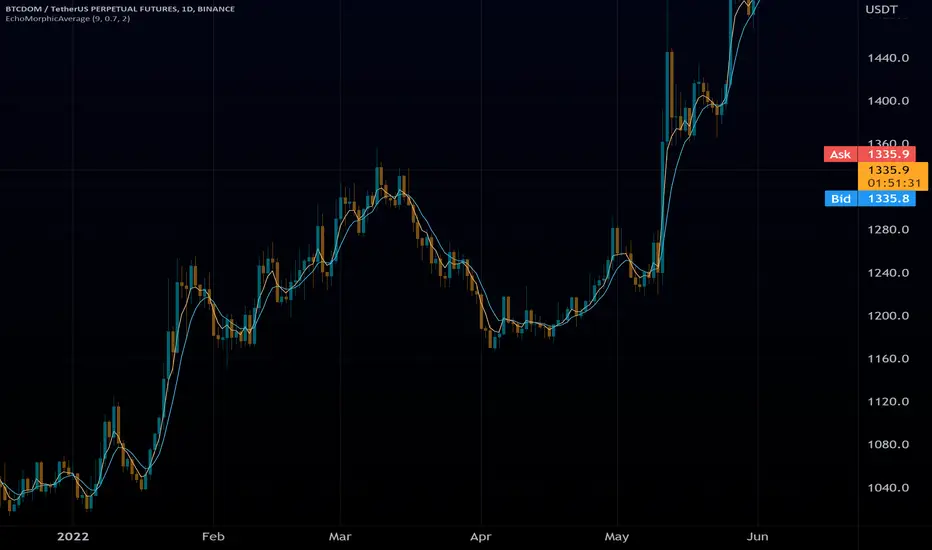Click the Mar label on time axis

pyautogui.click(x=340, y=536)
